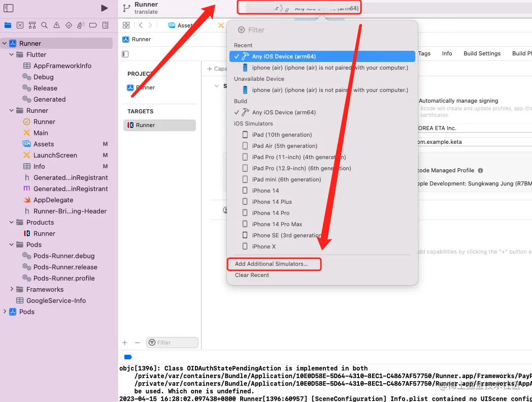Collapse the Pods group in Runner

12,244
